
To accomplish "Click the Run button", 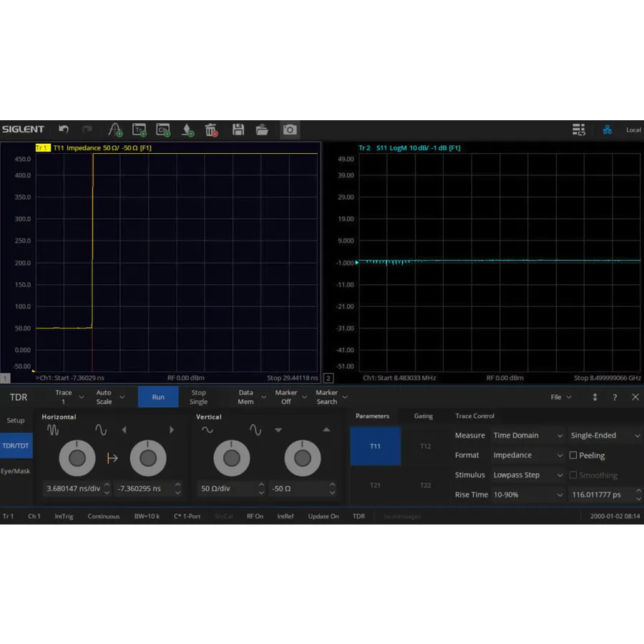I will tap(157, 396).
